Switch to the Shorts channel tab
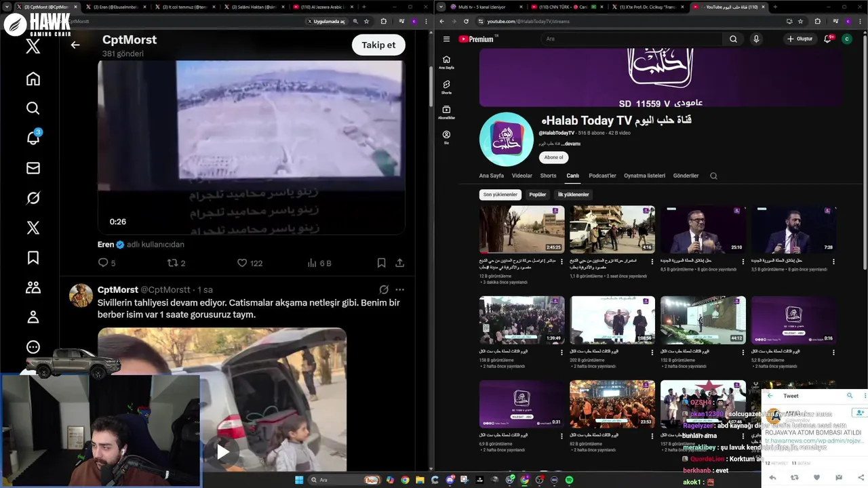This screenshot has height=488, width=868. pyautogui.click(x=548, y=176)
